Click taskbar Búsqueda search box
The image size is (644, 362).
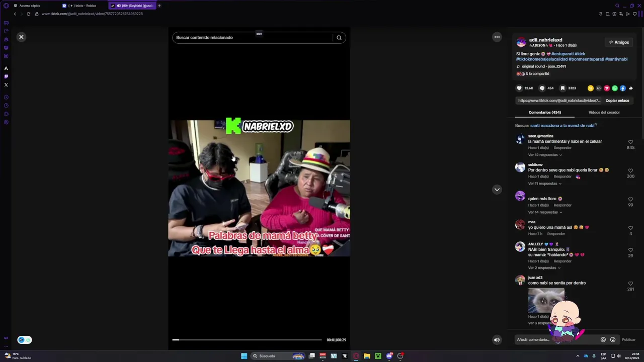click(x=278, y=356)
